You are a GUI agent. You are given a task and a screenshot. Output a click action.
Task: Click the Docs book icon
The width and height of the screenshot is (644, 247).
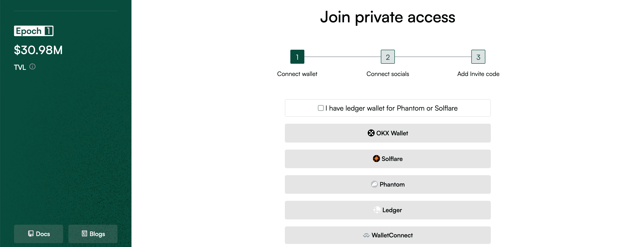click(x=31, y=233)
